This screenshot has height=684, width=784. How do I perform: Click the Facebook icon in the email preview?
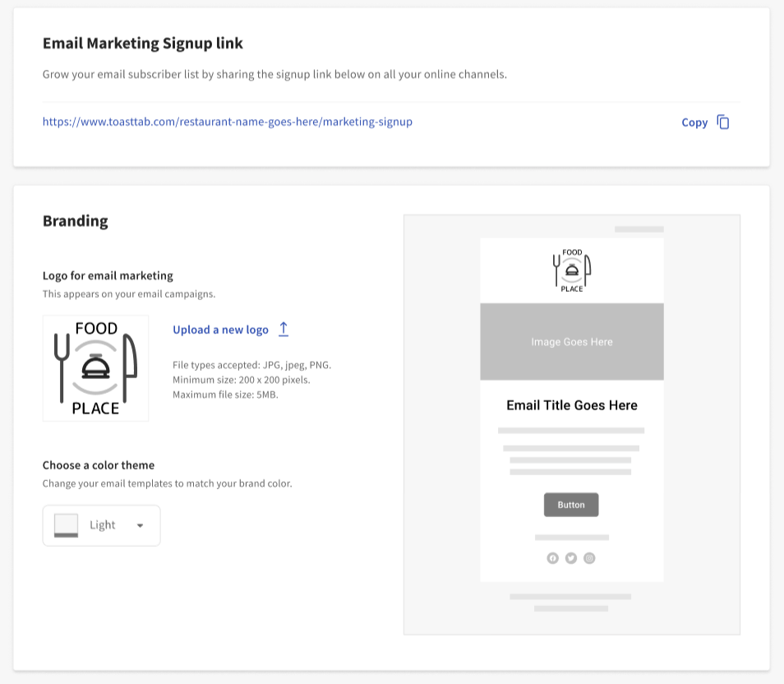552,557
